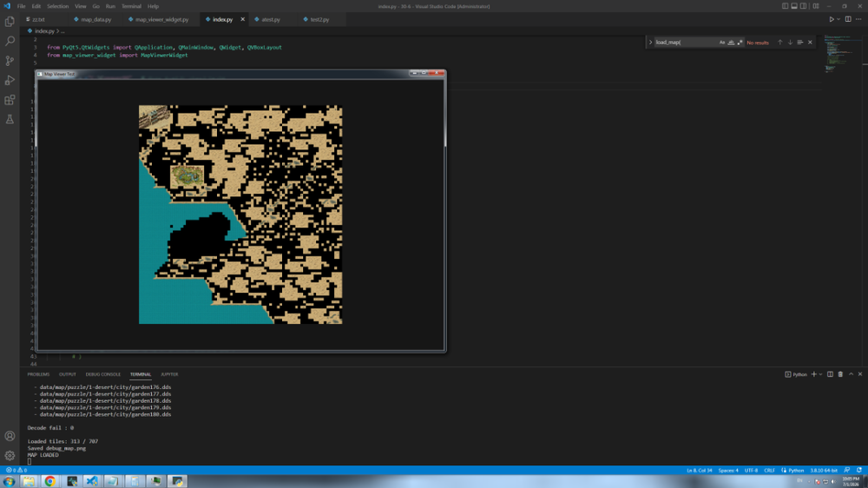The width and height of the screenshot is (868, 488).
Task: Click index.py in the breadcrumb
Action: (x=44, y=31)
